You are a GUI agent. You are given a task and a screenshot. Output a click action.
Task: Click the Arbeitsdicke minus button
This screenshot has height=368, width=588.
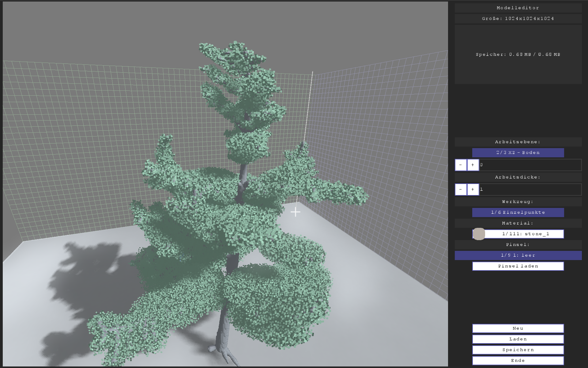pyautogui.click(x=461, y=190)
